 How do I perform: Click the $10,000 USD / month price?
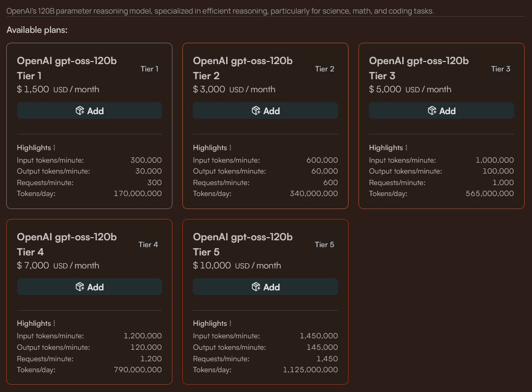[x=237, y=265]
